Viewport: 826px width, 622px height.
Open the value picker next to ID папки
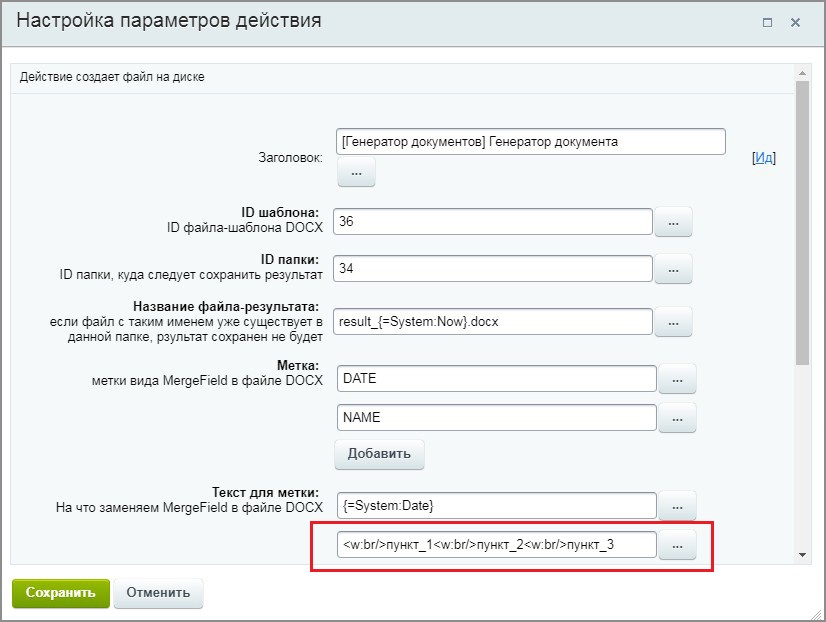pyautogui.click(x=673, y=269)
